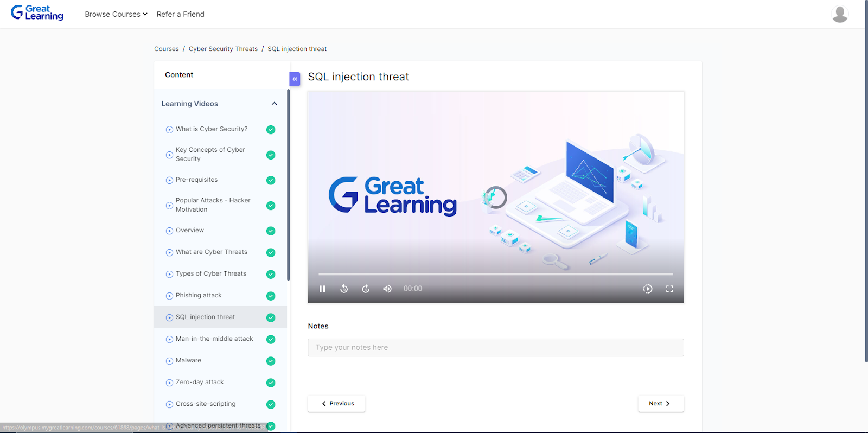Click play icon beside Pre-requisites

coord(169,180)
